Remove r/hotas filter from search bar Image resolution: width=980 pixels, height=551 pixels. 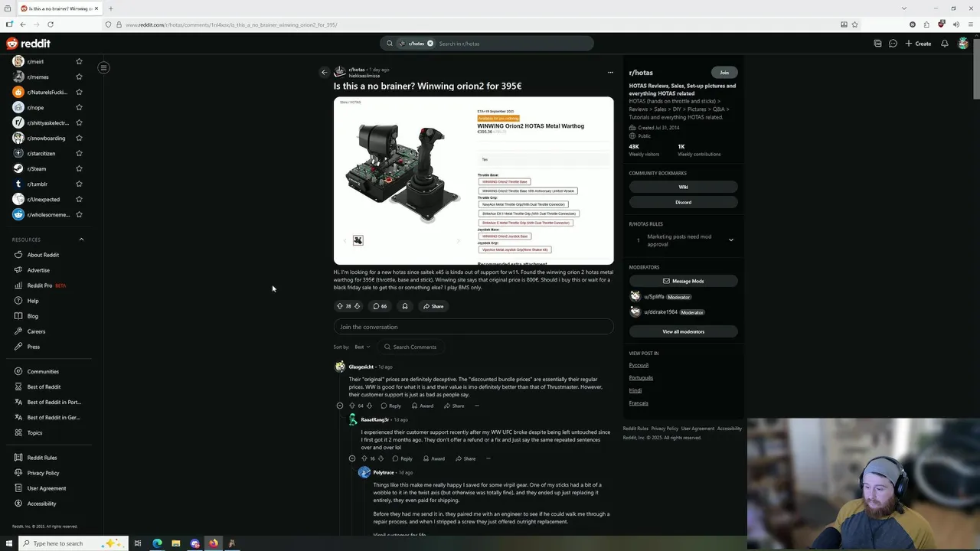point(430,44)
